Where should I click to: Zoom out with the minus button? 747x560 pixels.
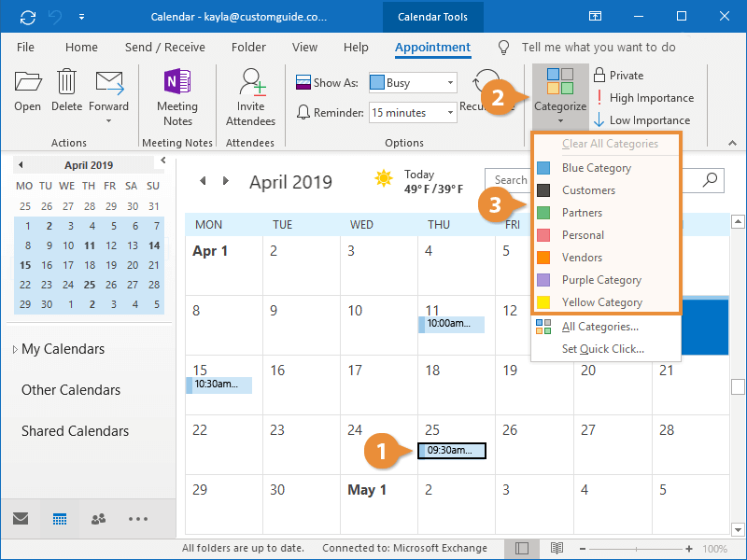click(x=582, y=549)
